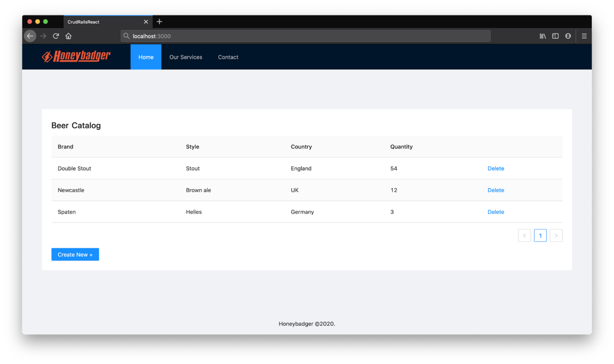
Task: Go to browser home via house icon
Action: [69, 36]
